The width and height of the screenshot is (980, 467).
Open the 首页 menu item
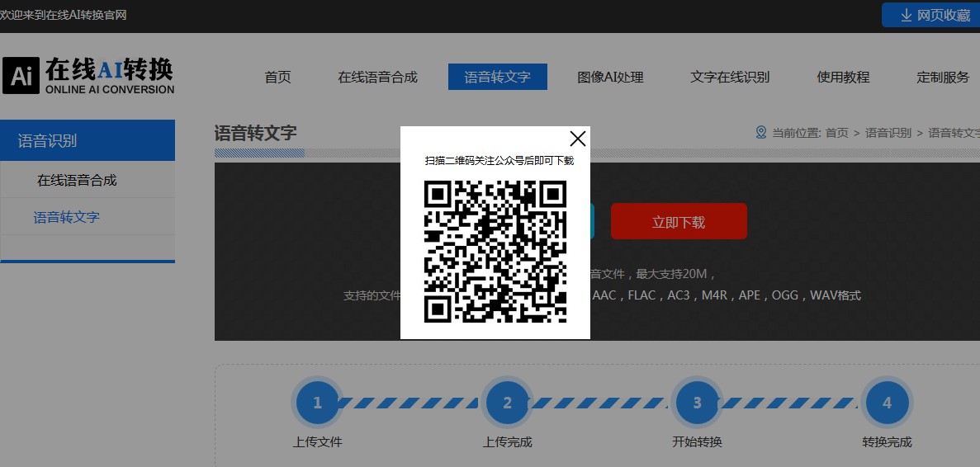point(277,78)
